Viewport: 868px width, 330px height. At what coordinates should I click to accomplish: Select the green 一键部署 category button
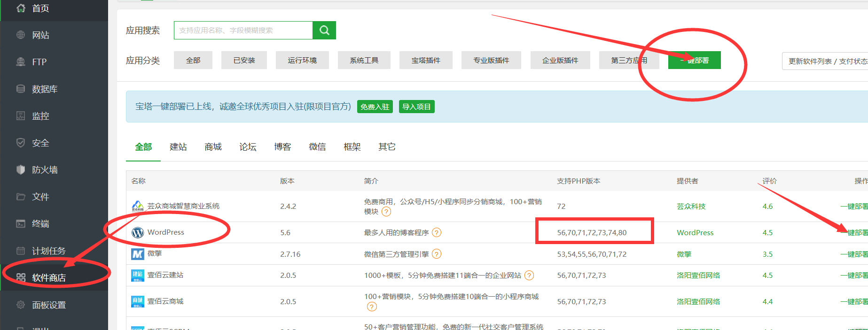click(695, 60)
